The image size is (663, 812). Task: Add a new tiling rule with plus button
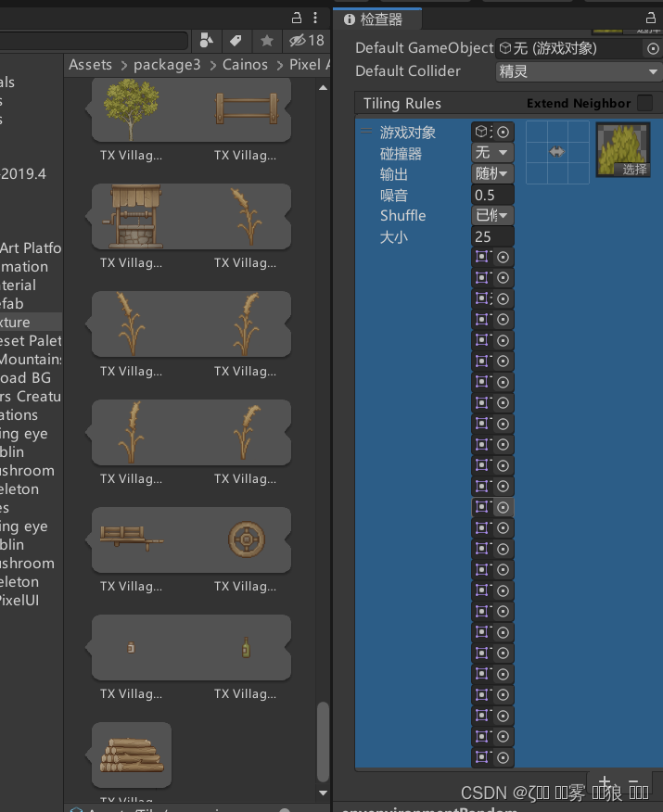(605, 782)
